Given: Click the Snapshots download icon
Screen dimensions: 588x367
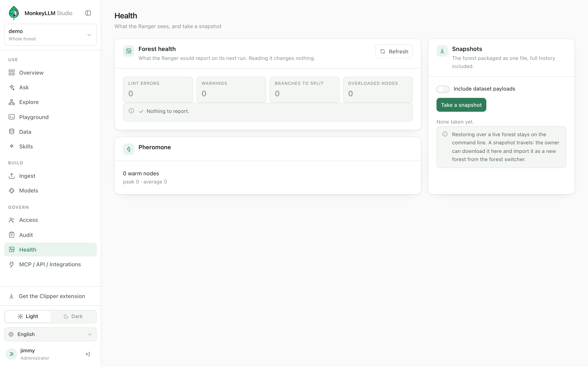Looking at the screenshot, I should click(442, 51).
